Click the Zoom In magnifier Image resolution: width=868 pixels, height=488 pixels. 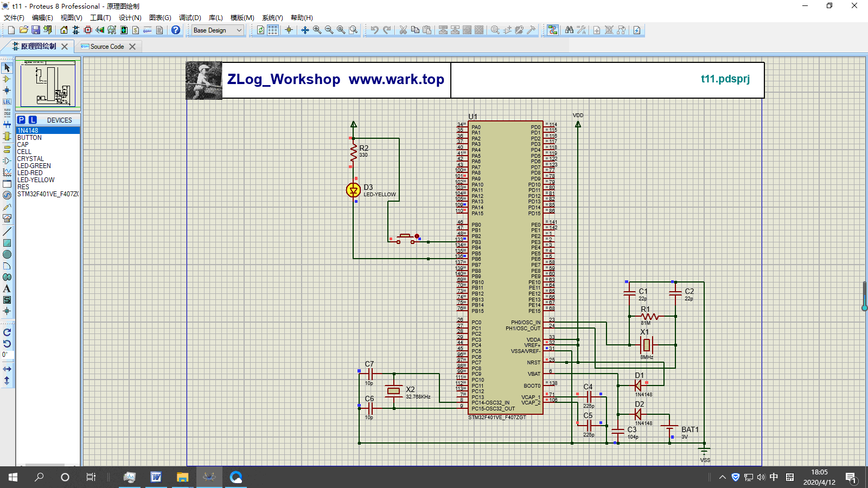point(317,30)
